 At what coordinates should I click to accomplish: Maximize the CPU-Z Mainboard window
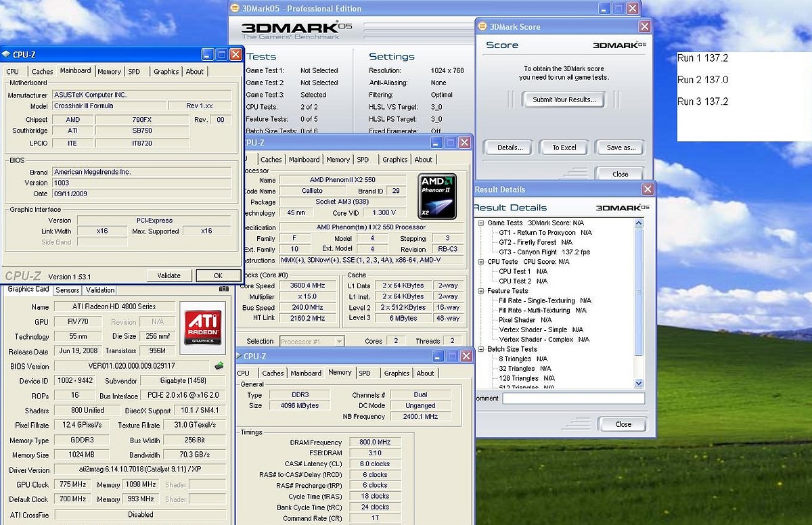tap(222, 54)
